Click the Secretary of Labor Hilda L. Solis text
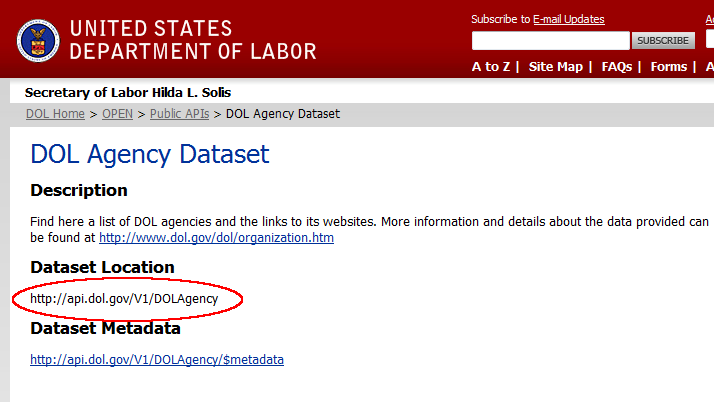 click(142, 92)
